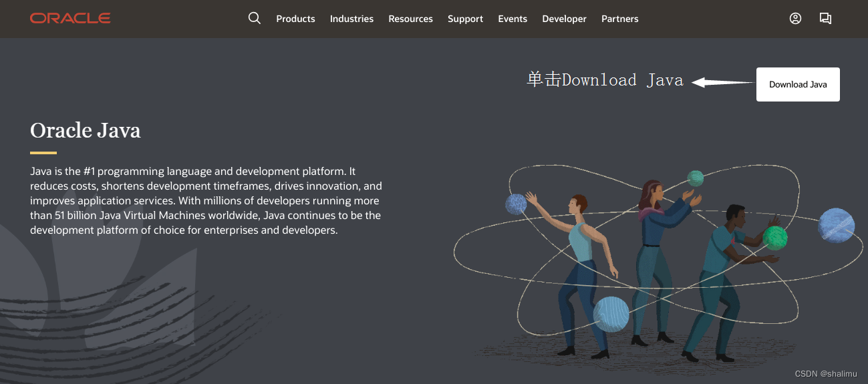Click the yellow underline below heading
Image resolution: width=868 pixels, height=384 pixels.
tap(43, 153)
